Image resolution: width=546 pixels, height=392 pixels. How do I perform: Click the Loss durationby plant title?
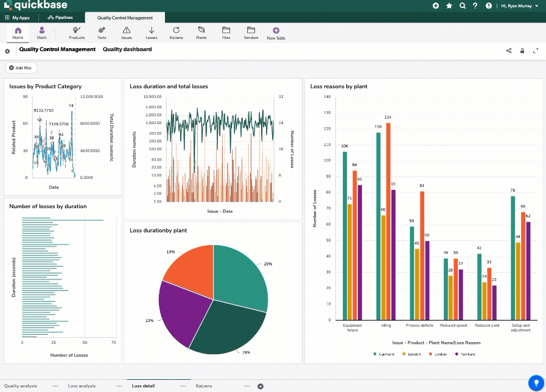[x=158, y=231]
